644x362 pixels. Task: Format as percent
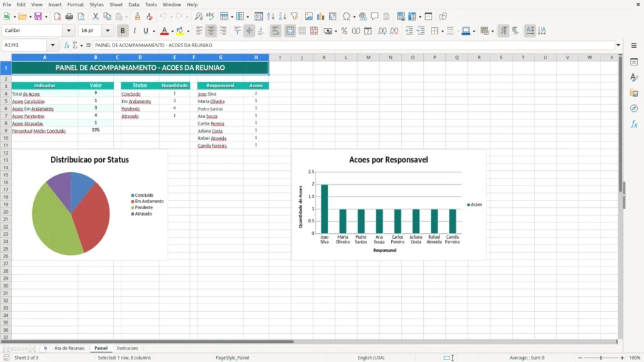click(344, 31)
